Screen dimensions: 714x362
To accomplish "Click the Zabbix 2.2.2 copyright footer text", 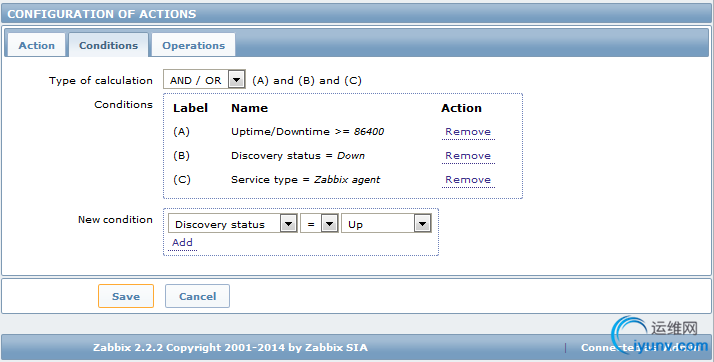I will [230, 347].
